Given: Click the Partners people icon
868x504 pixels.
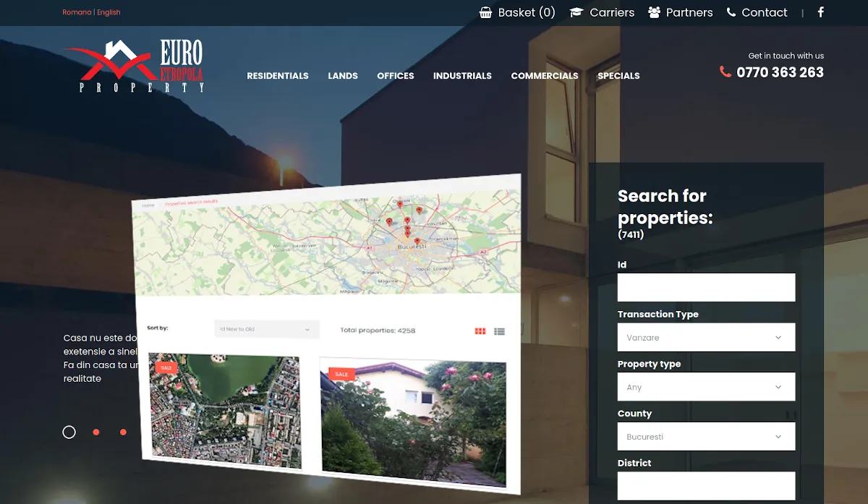Looking at the screenshot, I should pos(655,12).
